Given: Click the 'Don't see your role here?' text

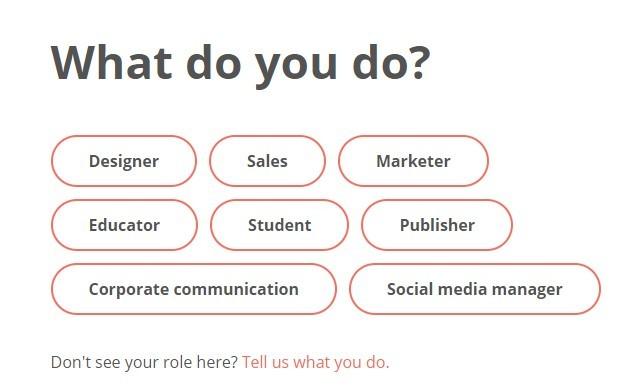Looking at the screenshot, I should pyautogui.click(x=144, y=362).
